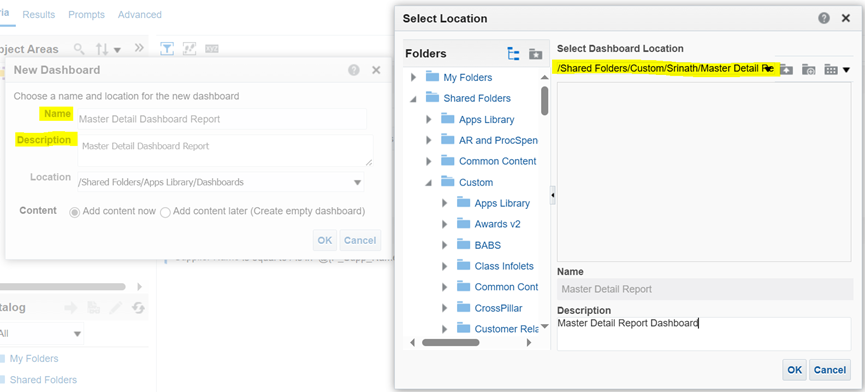Expand the BABS folder
The height and width of the screenshot is (392, 865).
[444, 245]
